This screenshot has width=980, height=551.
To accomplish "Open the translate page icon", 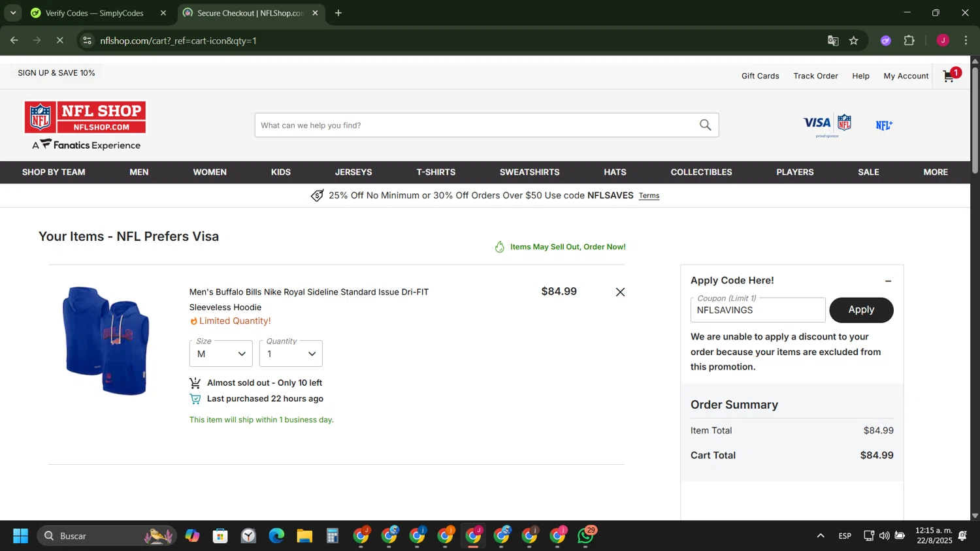I will click(x=832, y=40).
